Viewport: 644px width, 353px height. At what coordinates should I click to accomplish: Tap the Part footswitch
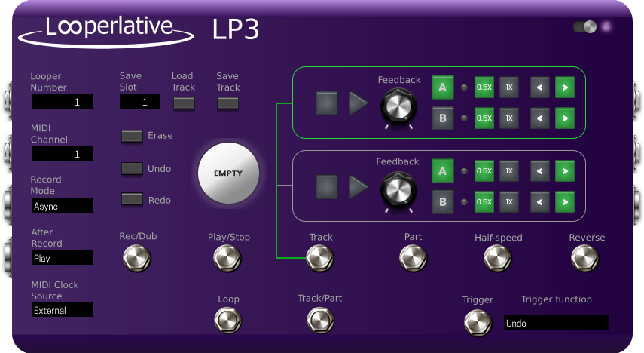point(414,259)
